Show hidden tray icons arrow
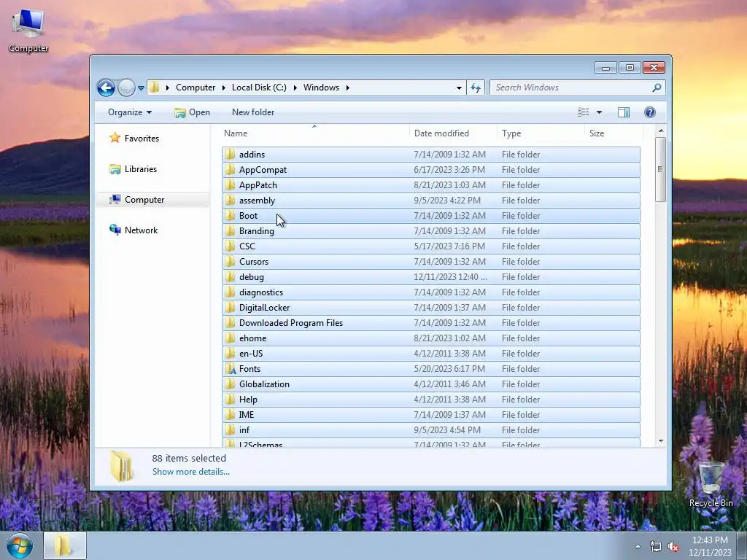The width and height of the screenshot is (747, 560). [638, 546]
